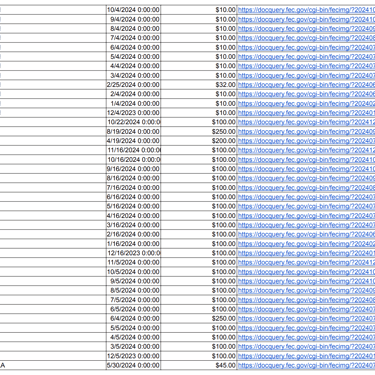The image size is (375, 375).
Task: Select the $32.00 amount cell
Action: pos(199,85)
